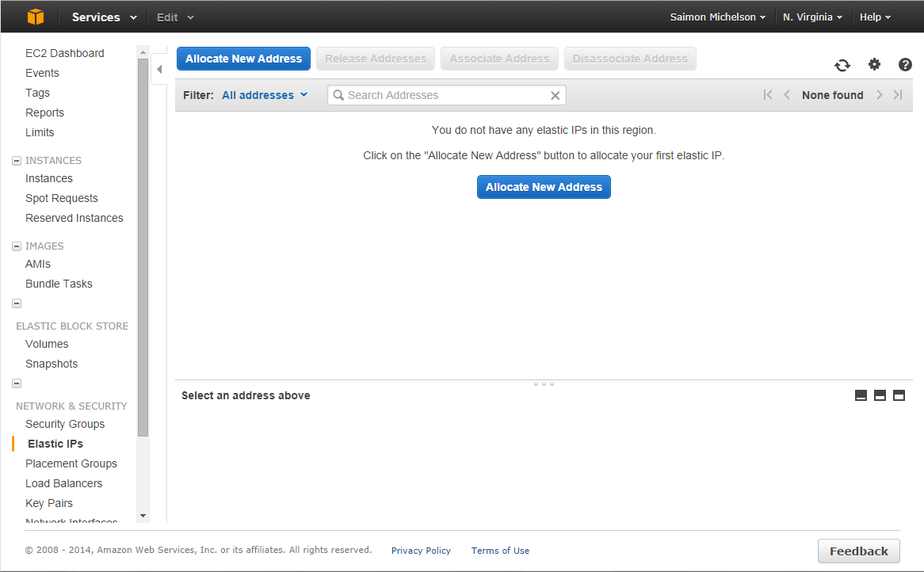Open Load Balancers in the sidebar
This screenshot has width=924, height=572.
[x=63, y=483]
